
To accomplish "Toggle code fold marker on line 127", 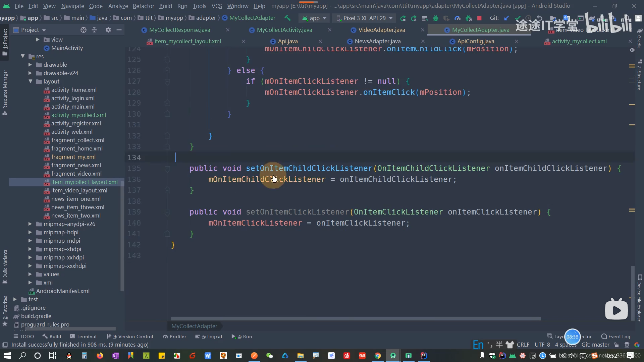I will [x=167, y=81].
